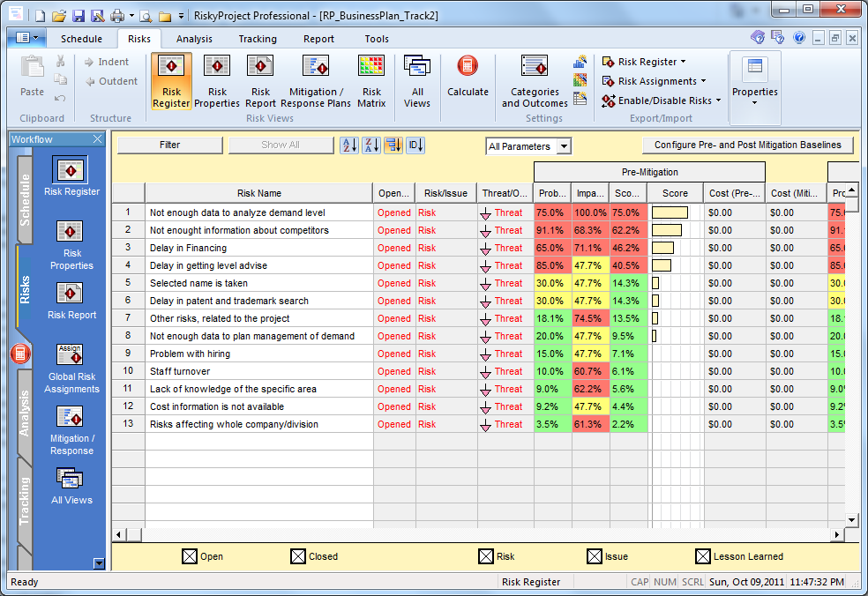Expand the Workflow panel's bottom arrow

pos(99,563)
